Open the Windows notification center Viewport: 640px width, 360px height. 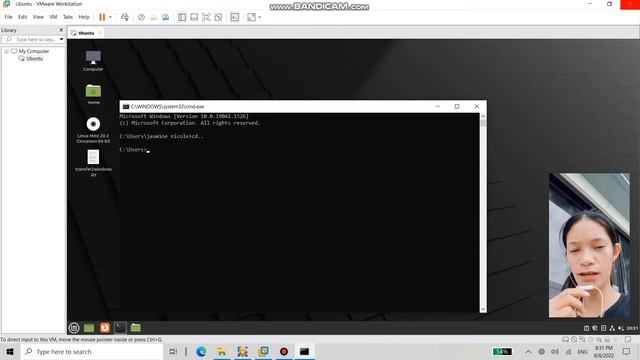click(x=627, y=351)
